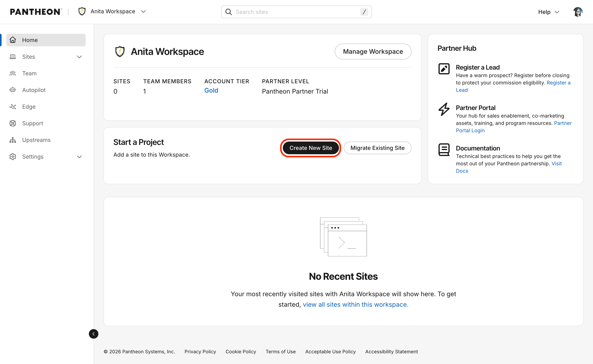Open the Help menu
Viewport: 593px width, 364px height.
548,12
